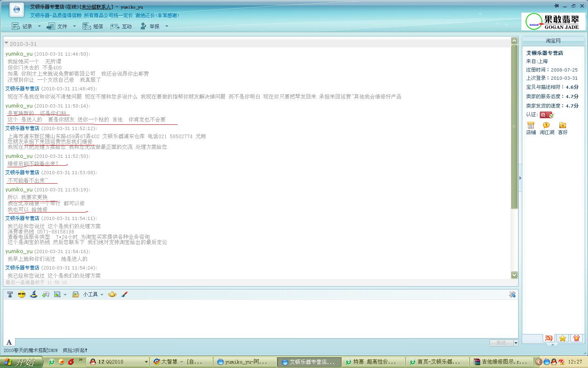
Task: Click the paintbrush doodle icon
Action: pos(125,294)
